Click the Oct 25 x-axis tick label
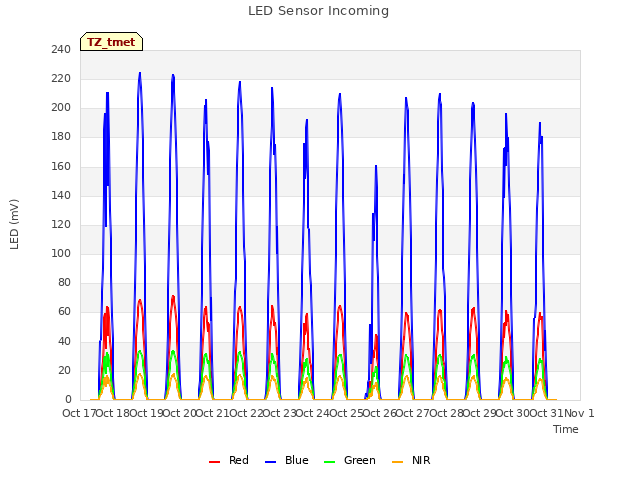Image resolution: width=640 pixels, height=480 pixels. point(346,413)
